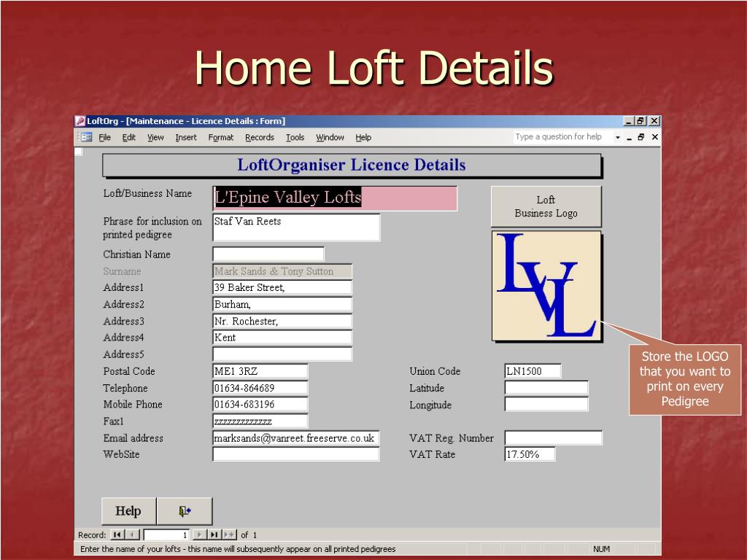Go to the previous record
The height and width of the screenshot is (560, 747).
(x=133, y=534)
